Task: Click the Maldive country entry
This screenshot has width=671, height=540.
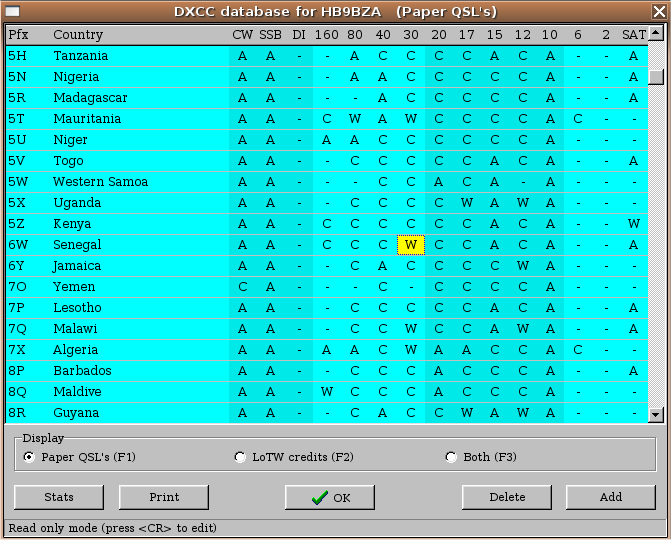Action: (77, 391)
